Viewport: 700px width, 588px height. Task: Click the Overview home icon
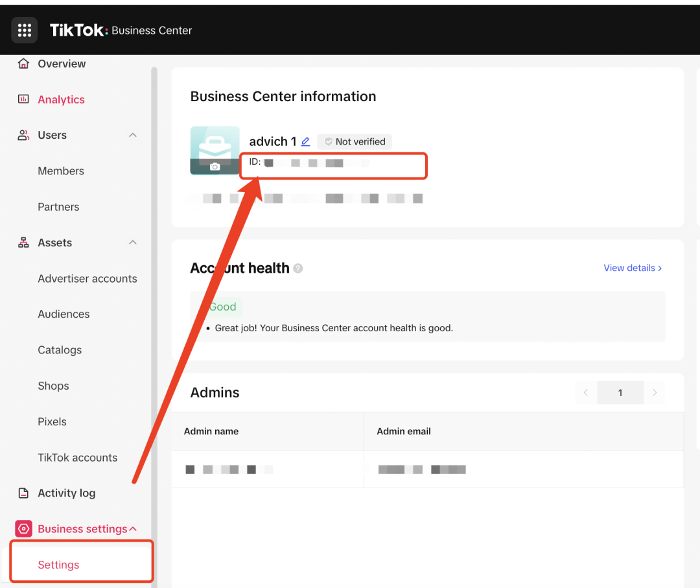pos(24,64)
